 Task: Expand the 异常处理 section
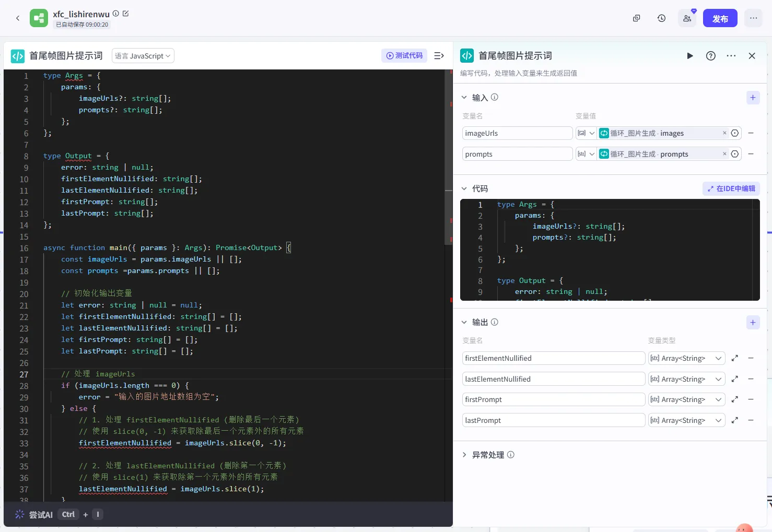point(464,455)
